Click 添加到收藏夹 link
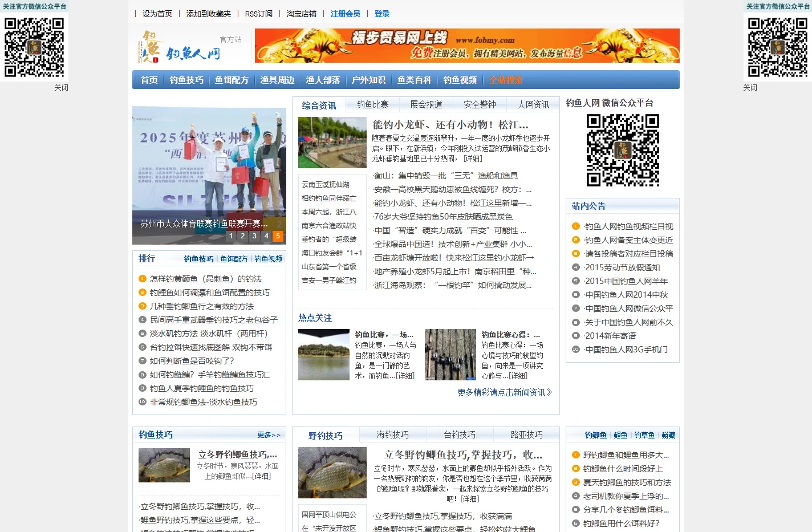This screenshot has height=532, width=812. click(x=209, y=14)
